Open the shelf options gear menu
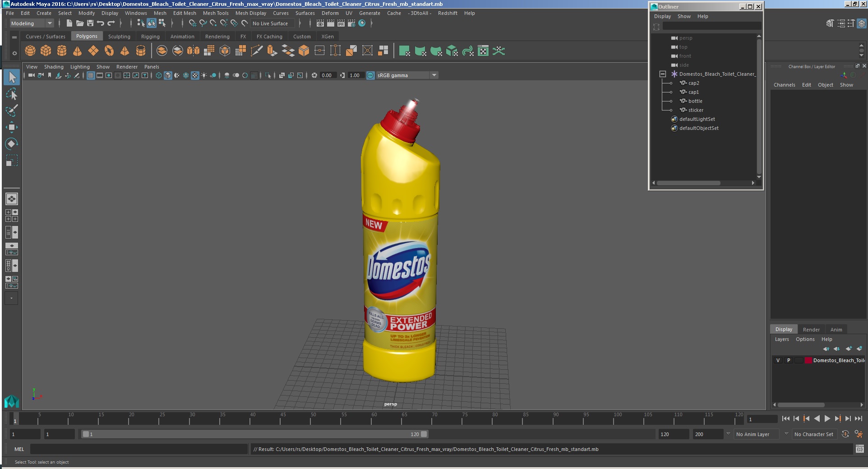The width and height of the screenshot is (868, 469). click(x=14, y=53)
